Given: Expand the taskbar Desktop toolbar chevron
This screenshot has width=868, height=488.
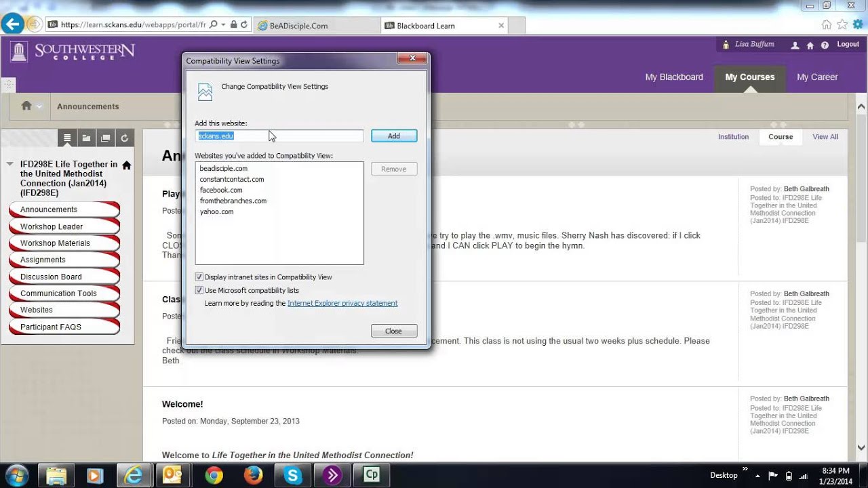Looking at the screenshot, I should (745, 469).
